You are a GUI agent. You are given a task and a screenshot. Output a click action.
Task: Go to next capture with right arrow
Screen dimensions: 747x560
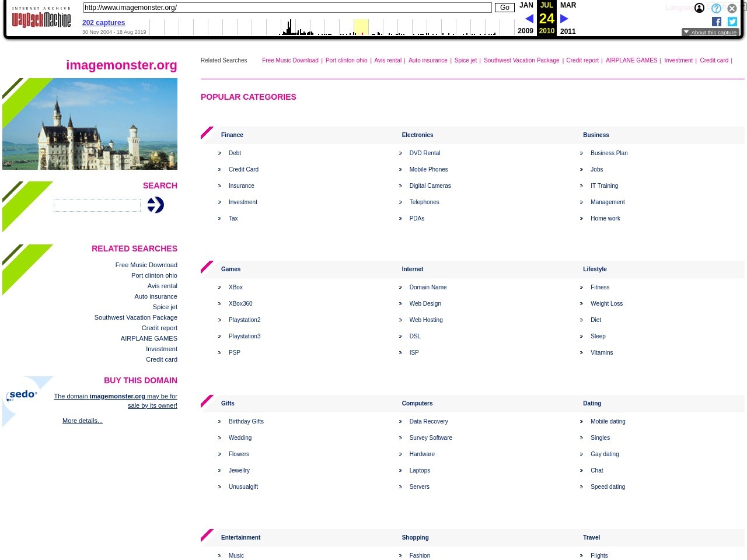coord(564,19)
